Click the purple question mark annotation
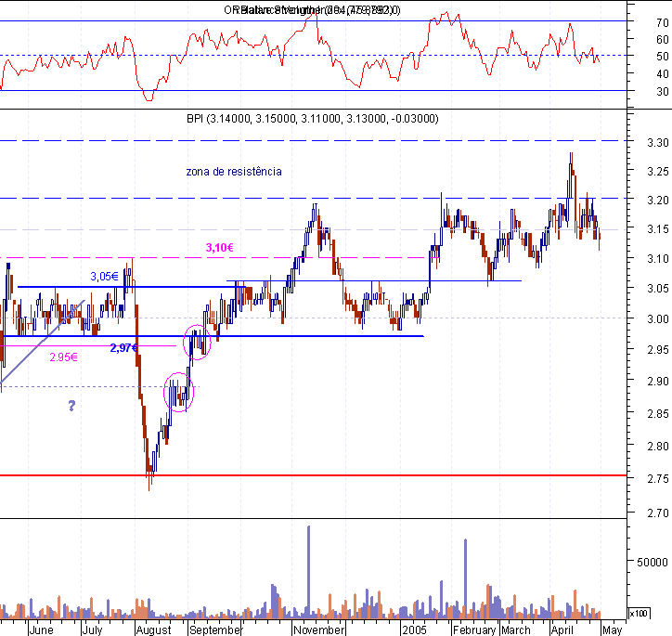This screenshot has height=636, width=672. pos(71,406)
